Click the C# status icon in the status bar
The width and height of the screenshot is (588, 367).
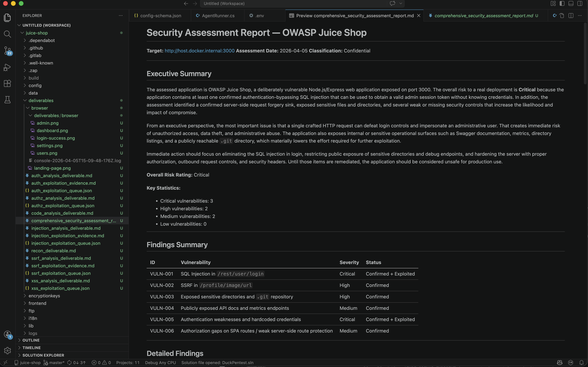point(571,363)
